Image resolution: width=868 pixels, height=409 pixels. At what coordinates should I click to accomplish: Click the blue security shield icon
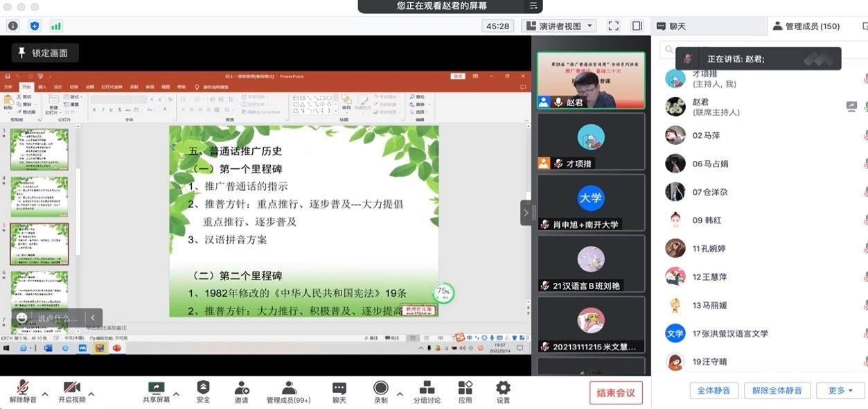tap(35, 26)
